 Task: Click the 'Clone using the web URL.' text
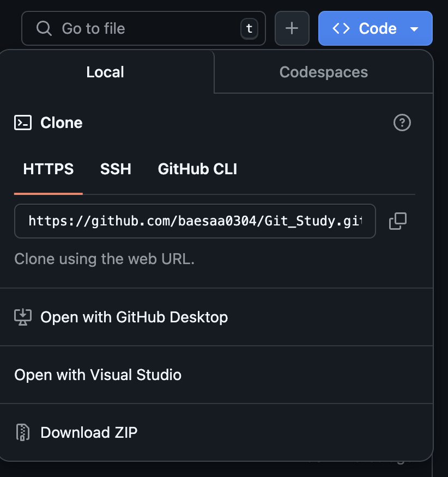click(105, 259)
